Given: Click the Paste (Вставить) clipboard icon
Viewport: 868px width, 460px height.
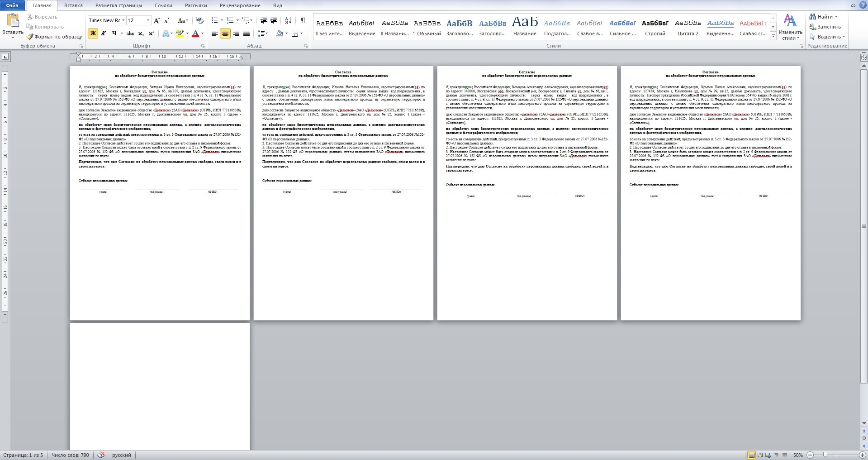Looking at the screenshot, I should click(x=13, y=20).
